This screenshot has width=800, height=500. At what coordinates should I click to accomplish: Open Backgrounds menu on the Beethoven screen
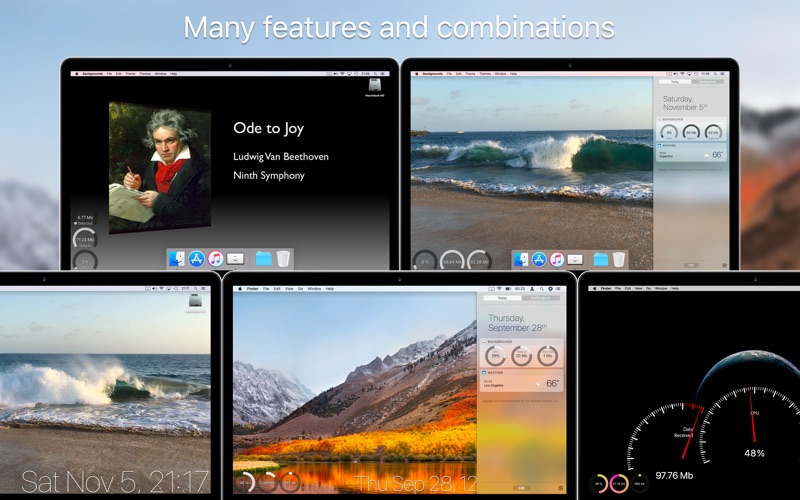pyautogui.click(x=92, y=74)
